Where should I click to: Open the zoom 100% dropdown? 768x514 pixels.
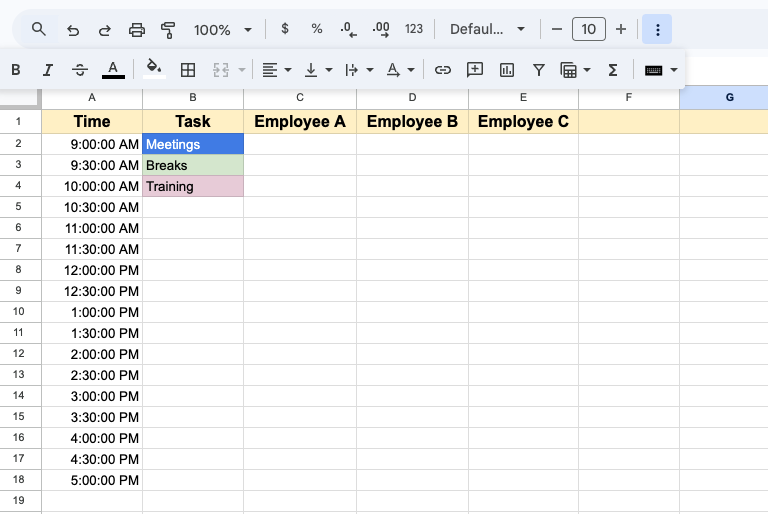[223, 30]
